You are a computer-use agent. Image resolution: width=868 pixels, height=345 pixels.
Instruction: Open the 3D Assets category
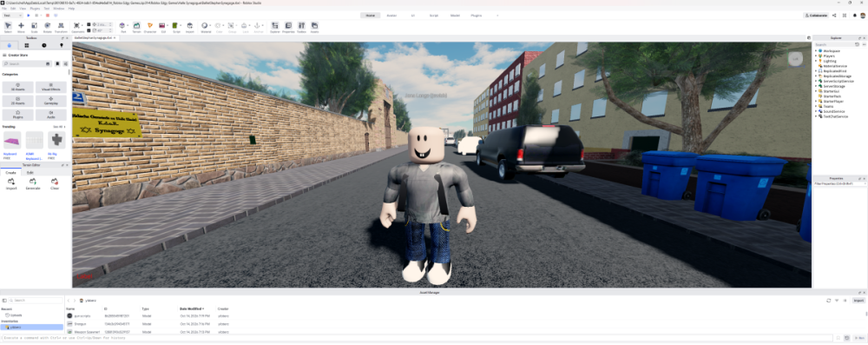pyautogui.click(x=17, y=87)
